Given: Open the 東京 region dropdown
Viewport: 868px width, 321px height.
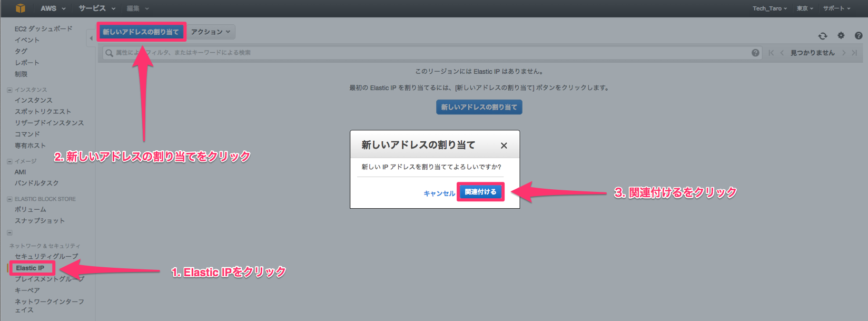Looking at the screenshot, I should click(x=805, y=8).
